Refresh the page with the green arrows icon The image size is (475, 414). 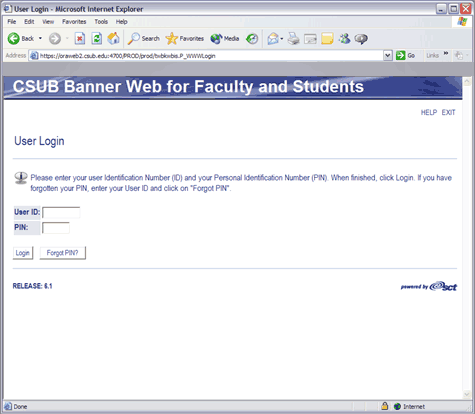pyautogui.click(x=97, y=39)
